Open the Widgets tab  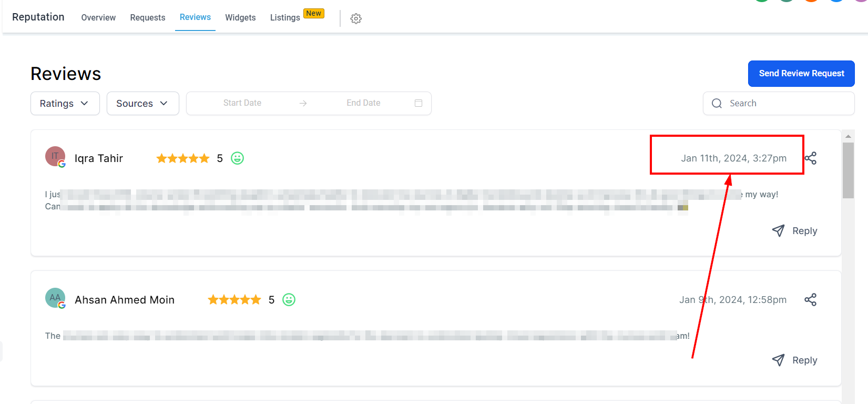point(240,18)
